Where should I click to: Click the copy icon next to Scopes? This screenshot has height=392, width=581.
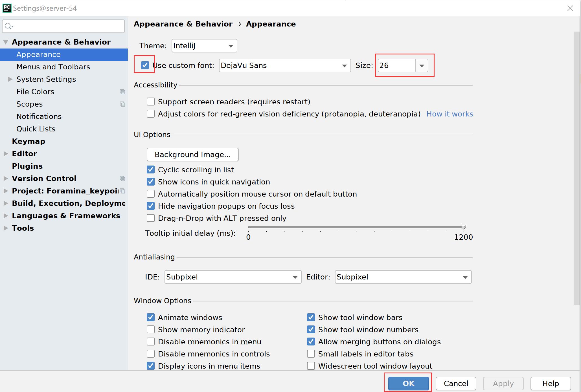[122, 104]
